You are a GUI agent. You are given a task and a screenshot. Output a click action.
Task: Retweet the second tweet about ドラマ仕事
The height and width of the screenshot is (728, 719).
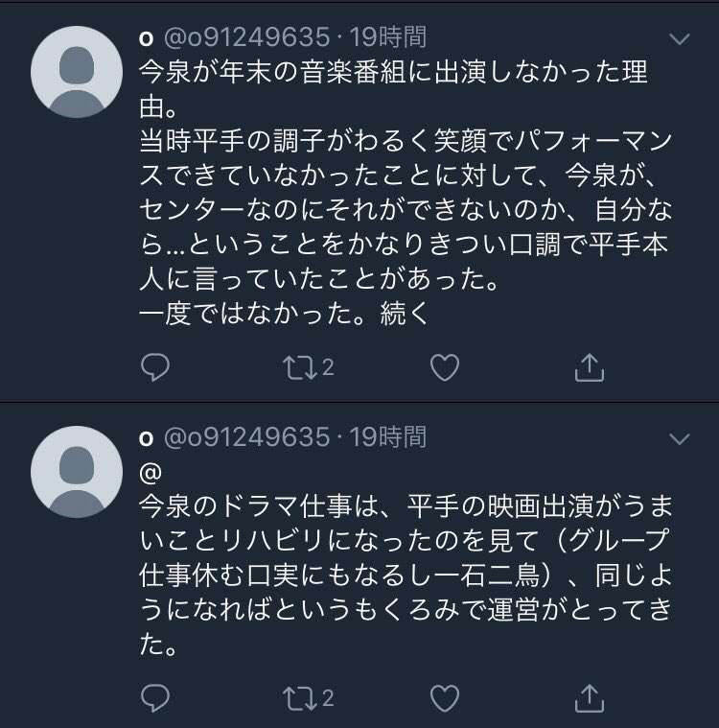click(300, 698)
